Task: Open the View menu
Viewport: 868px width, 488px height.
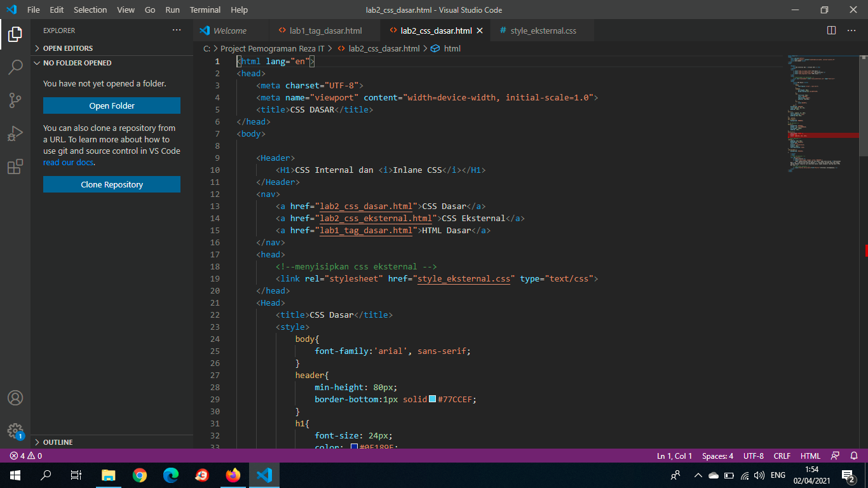Action: (126, 10)
